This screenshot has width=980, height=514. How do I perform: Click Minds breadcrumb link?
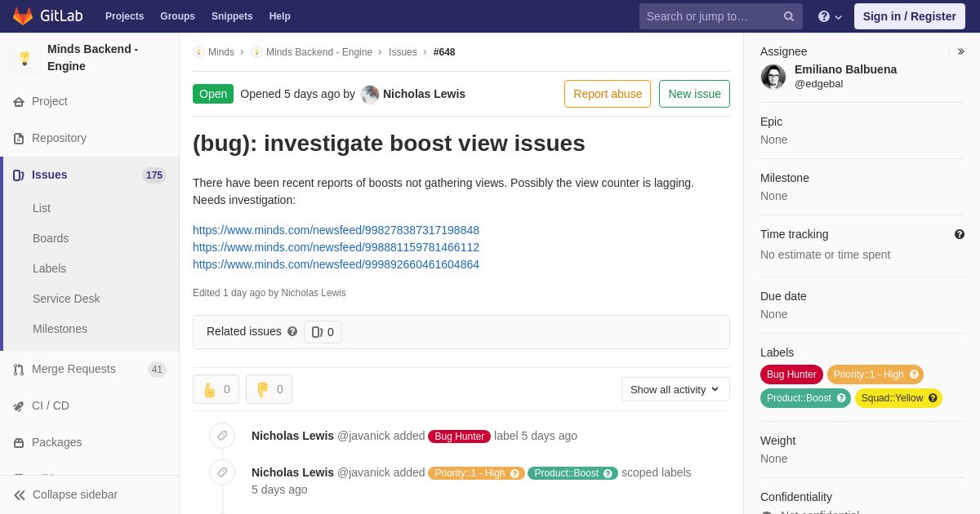coord(221,52)
